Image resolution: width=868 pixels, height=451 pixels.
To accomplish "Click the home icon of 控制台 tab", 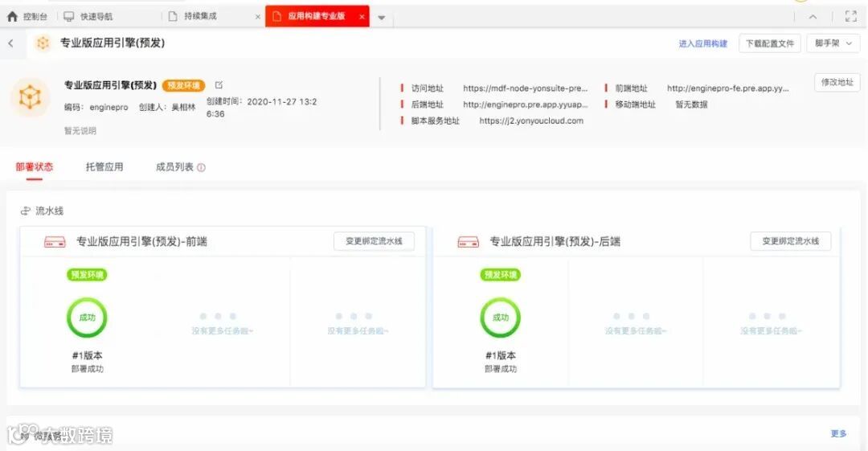I will coord(12,17).
